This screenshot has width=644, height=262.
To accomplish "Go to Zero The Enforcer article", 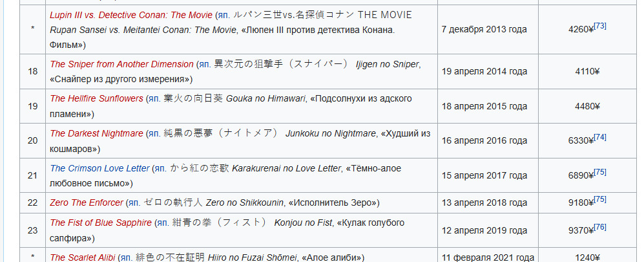I will pyautogui.click(x=87, y=202).
